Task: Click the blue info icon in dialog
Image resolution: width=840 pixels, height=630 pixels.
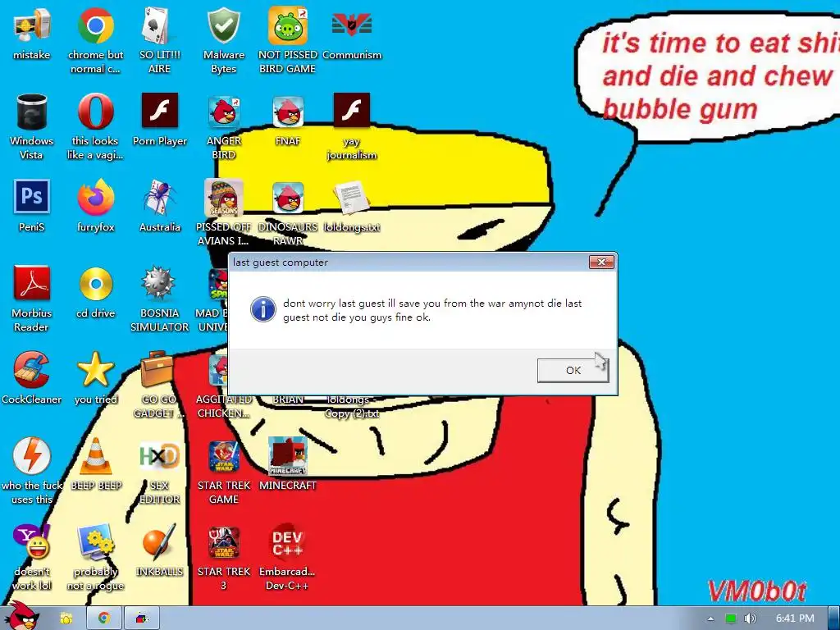Action: point(263,309)
